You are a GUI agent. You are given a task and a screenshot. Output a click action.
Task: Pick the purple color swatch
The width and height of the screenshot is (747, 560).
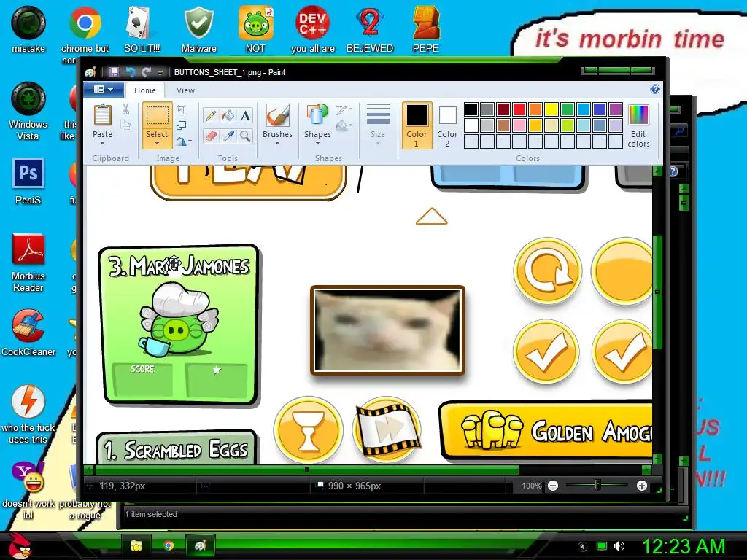(616, 109)
